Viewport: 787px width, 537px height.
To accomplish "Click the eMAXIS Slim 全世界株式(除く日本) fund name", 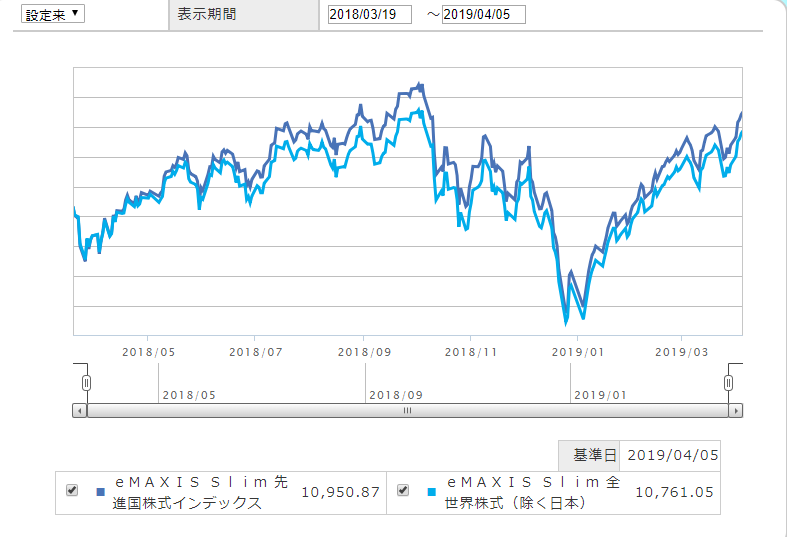I will tap(533, 492).
